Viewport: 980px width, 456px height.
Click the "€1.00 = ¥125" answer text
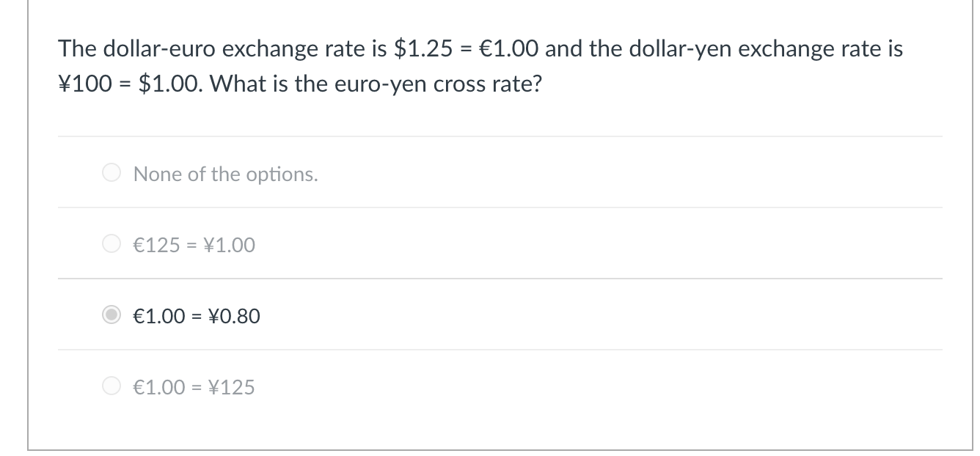pos(194,387)
